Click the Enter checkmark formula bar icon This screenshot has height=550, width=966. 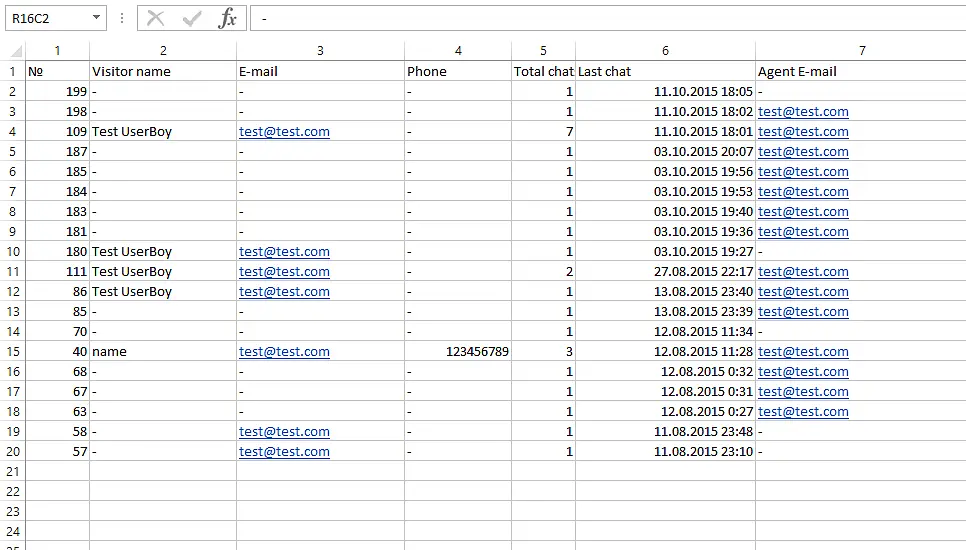pos(192,18)
